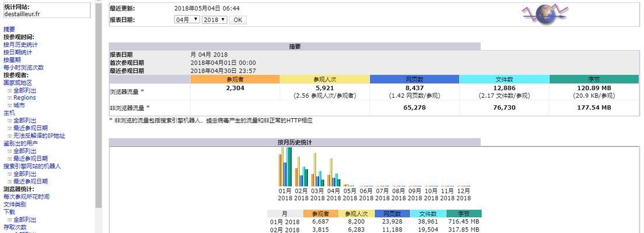Click the 04月 2018 bar group in chart

[334, 172]
